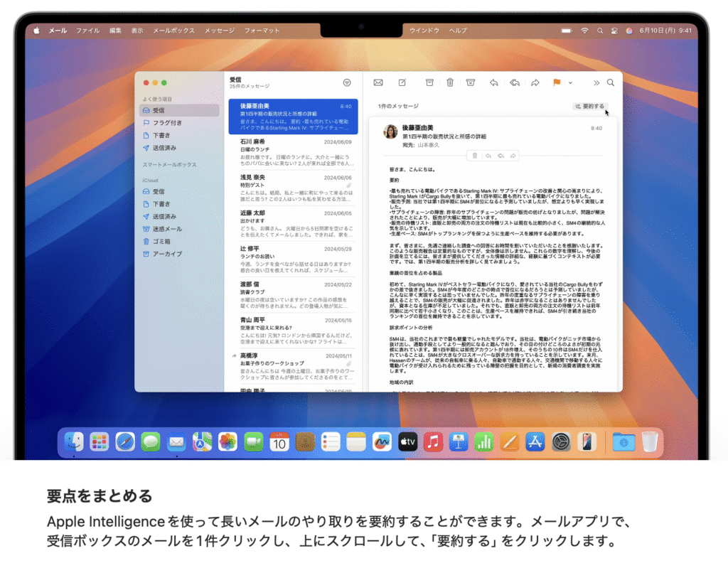
Task: Delete message with the main toolbar trash icon
Action: click(450, 82)
